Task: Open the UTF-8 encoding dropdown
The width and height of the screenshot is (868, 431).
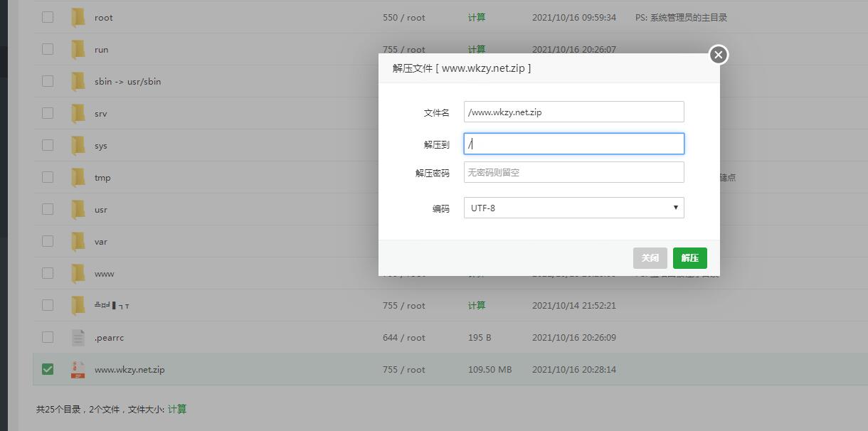Action: coord(573,208)
